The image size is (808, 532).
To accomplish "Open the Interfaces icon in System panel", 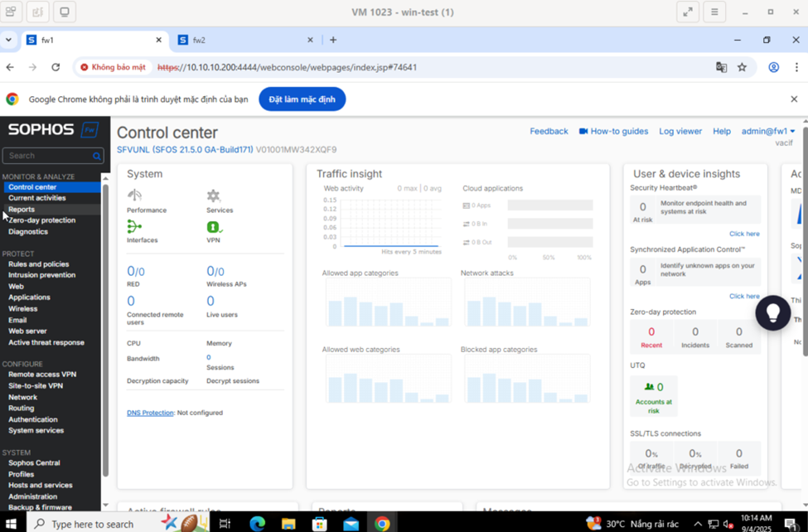I will (x=134, y=226).
